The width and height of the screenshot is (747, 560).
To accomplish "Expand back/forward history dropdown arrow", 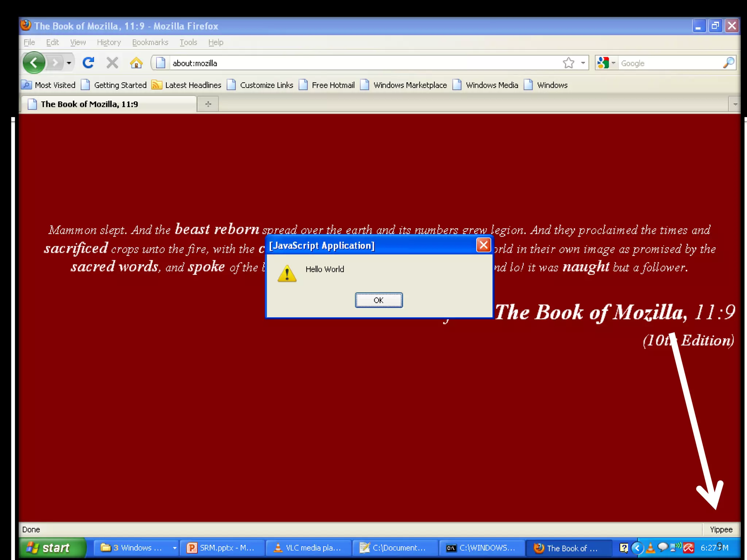I will [x=69, y=63].
